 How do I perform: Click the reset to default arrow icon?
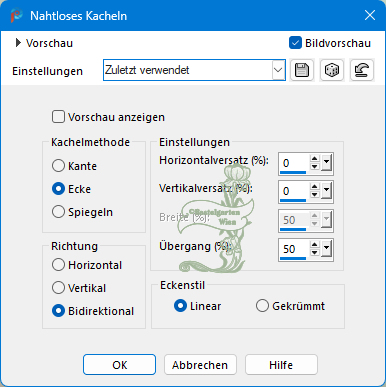tap(362, 70)
